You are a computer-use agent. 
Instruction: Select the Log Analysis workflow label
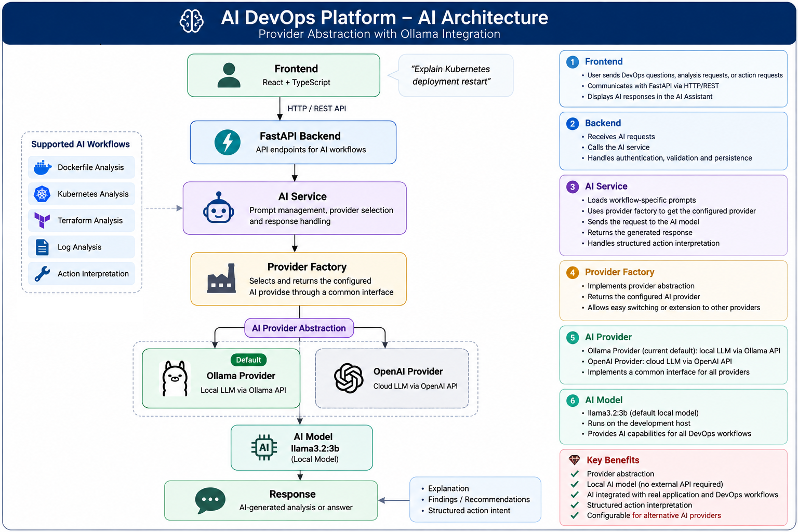79,247
